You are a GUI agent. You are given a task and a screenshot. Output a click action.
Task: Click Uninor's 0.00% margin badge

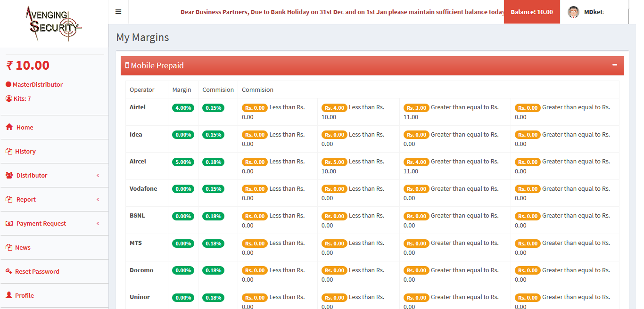pos(183,298)
